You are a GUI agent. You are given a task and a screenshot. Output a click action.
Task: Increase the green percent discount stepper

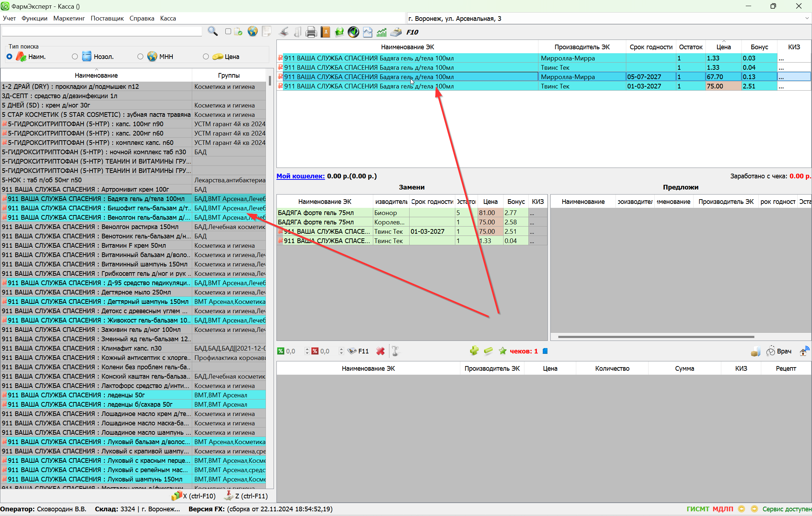click(307, 349)
